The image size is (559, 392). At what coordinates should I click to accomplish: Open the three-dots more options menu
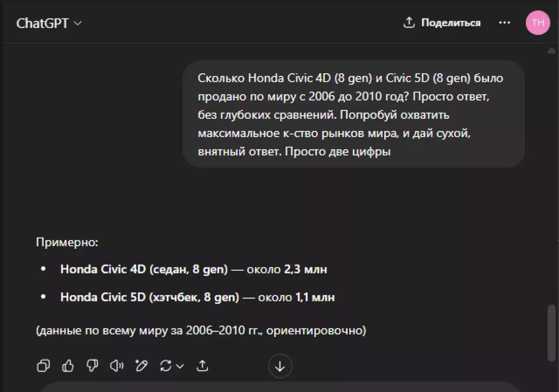(504, 23)
